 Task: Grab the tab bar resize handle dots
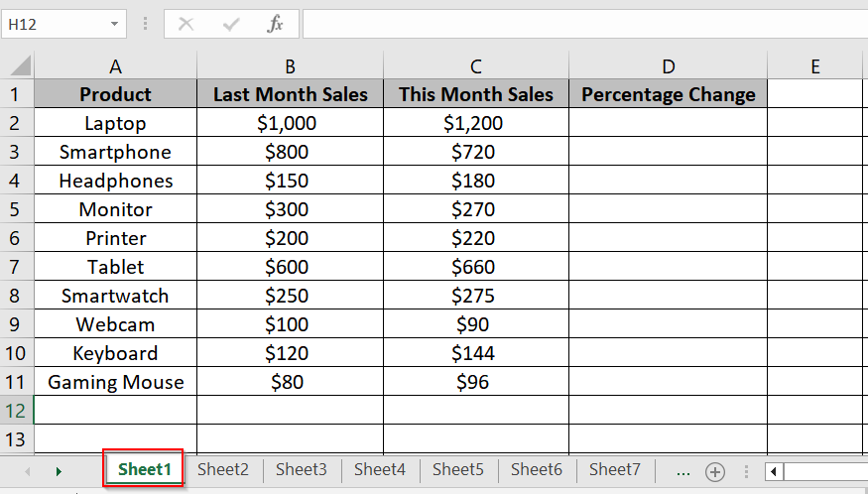[x=746, y=472]
